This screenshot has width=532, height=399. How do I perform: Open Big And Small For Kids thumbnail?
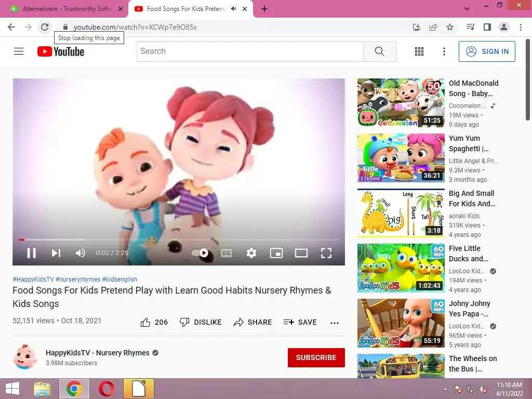coord(401,213)
